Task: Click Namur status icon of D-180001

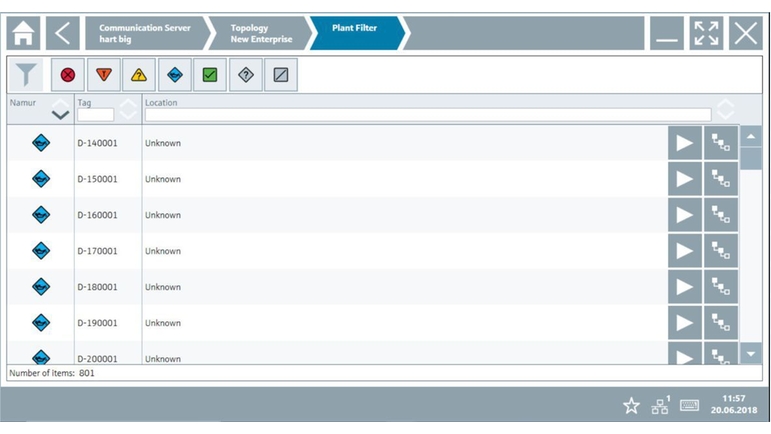Action: coord(41,287)
